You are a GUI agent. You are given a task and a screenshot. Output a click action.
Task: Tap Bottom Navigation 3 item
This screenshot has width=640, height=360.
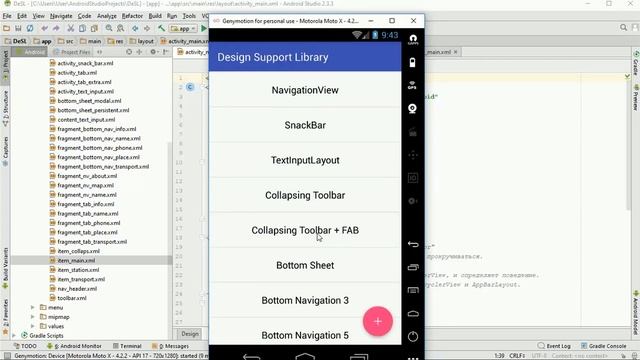pyautogui.click(x=305, y=300)
